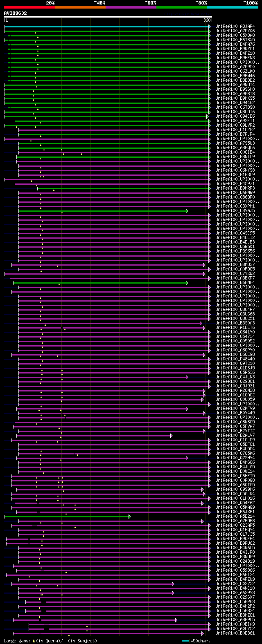Image resolution: width=262 pixels, height=644 pixels.
Task: Open hit UniRef100_Q7SHY4
Action: click(235, 458)
